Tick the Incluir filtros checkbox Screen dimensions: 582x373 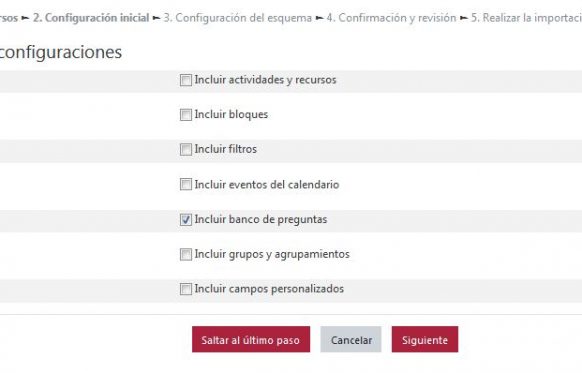coord(186,150)
